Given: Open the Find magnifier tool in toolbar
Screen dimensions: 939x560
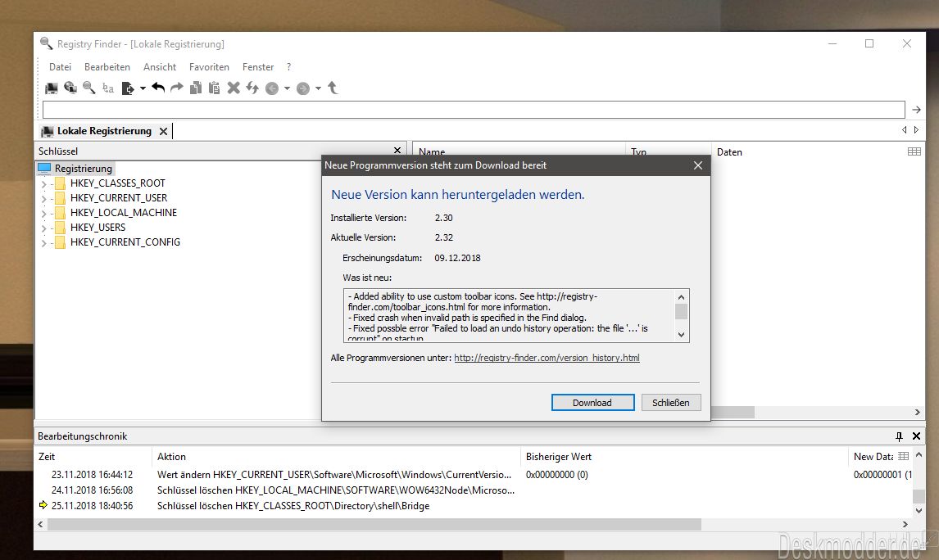Looking at the screenshot, I should coord(89,88).
